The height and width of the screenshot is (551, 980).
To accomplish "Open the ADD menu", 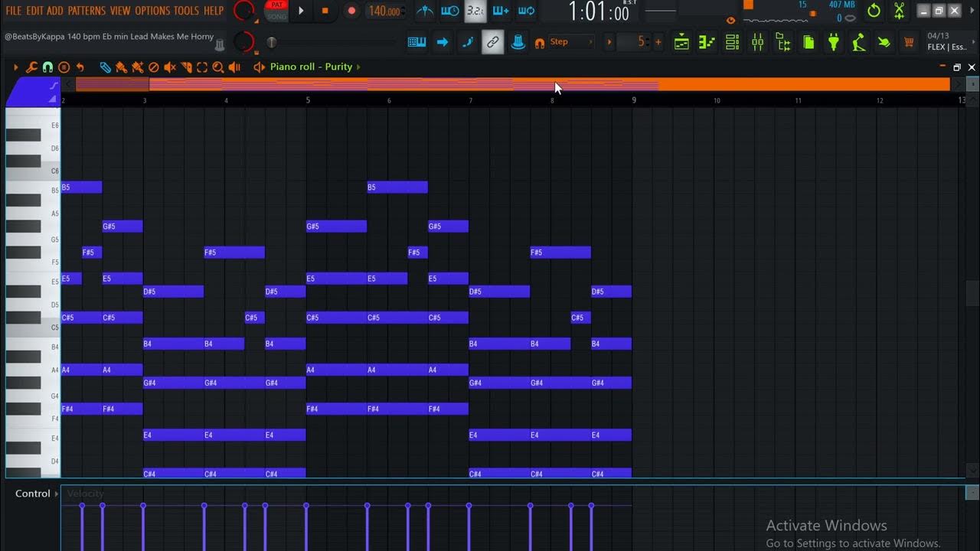I will pos(55,11).
